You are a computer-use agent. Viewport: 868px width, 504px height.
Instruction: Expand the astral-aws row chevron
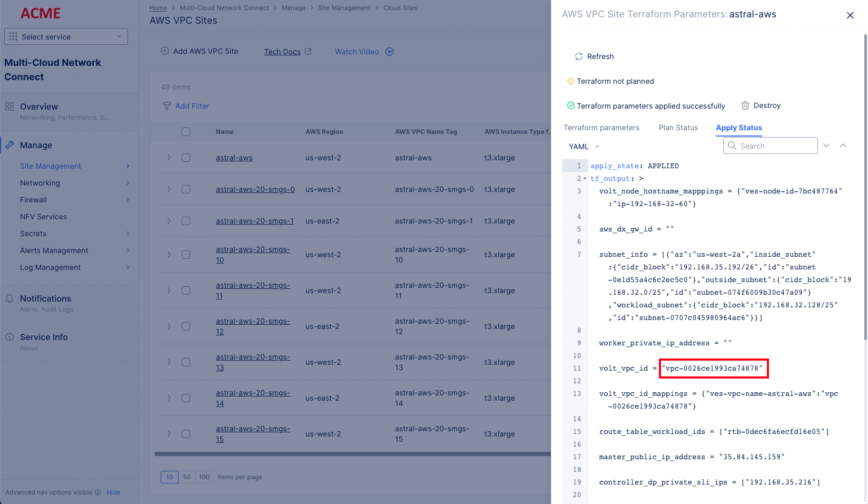[x=169, y=158]
